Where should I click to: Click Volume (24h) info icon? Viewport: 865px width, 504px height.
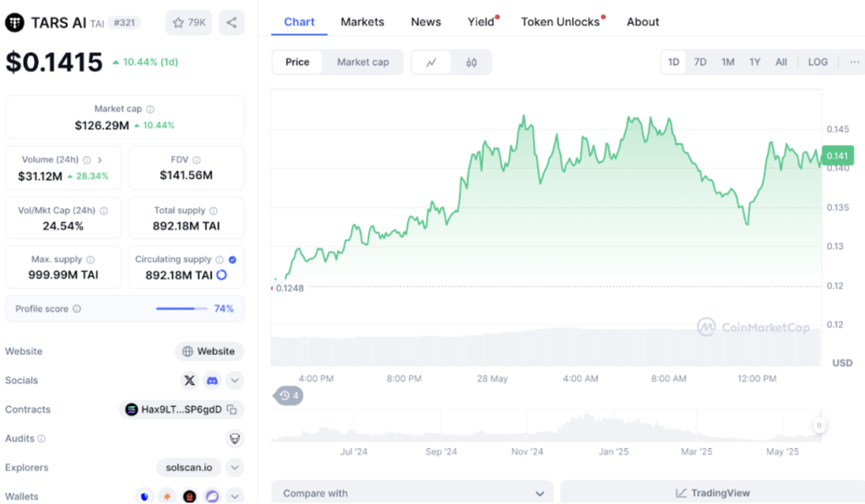tap(87, 160)
